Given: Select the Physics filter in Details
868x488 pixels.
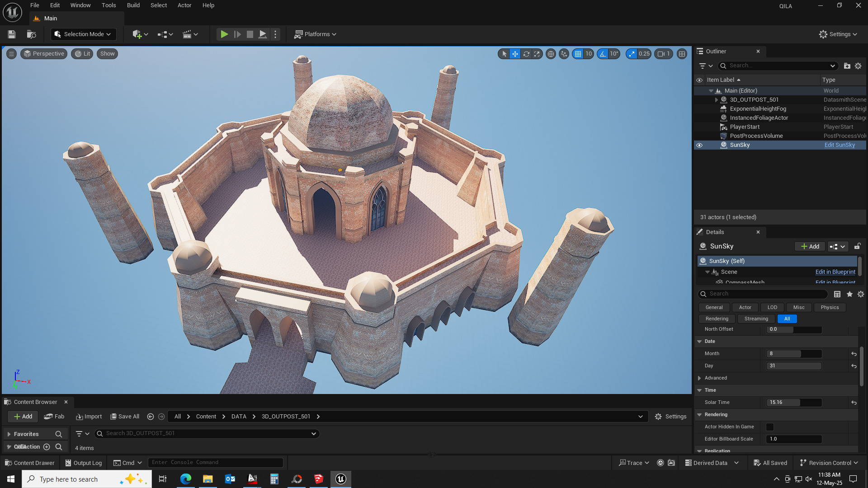Looking at the screenshot, I should (x=830, y=308).
